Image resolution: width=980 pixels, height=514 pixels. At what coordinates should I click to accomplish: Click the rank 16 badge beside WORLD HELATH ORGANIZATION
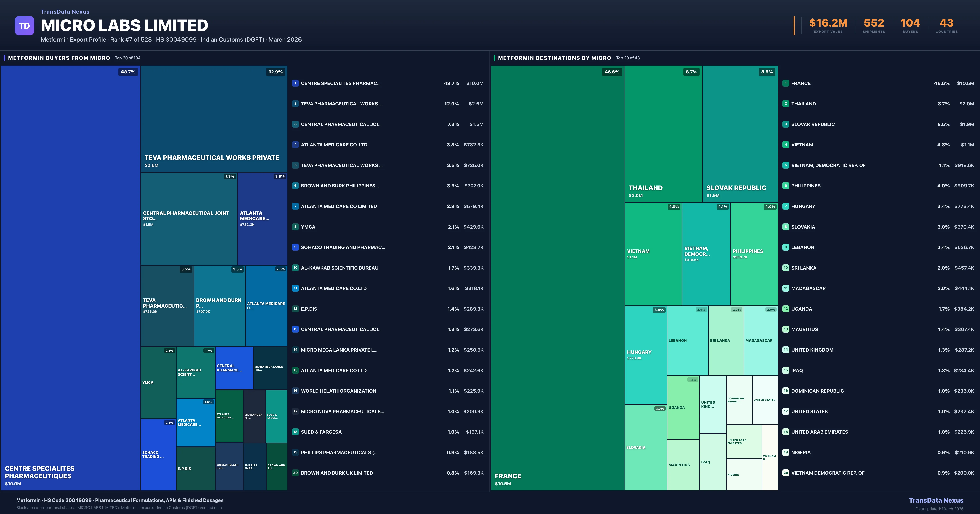[295, 391]
